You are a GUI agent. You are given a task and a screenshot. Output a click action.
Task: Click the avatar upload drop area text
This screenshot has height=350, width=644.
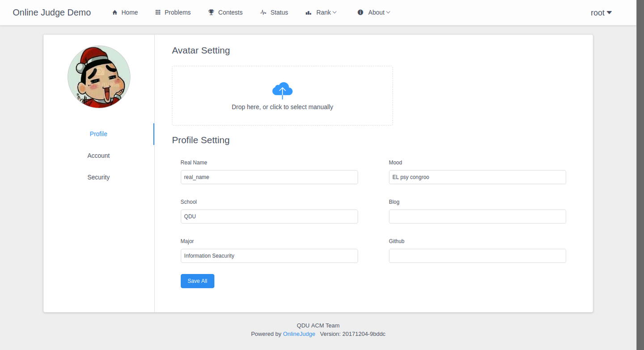pyautogui.click(x=282, y=107)
